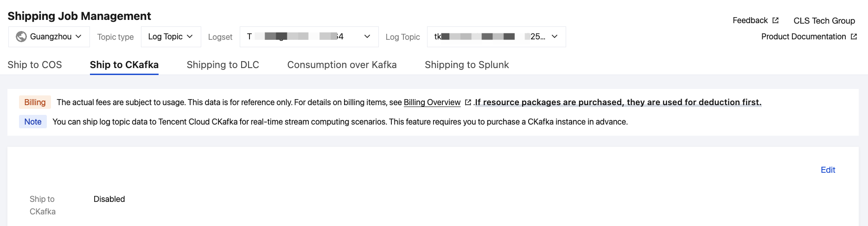Screen dimensions: 868x226
Task: Go to the Consumption over Kafka tab
Action: [x=342, y=65]
